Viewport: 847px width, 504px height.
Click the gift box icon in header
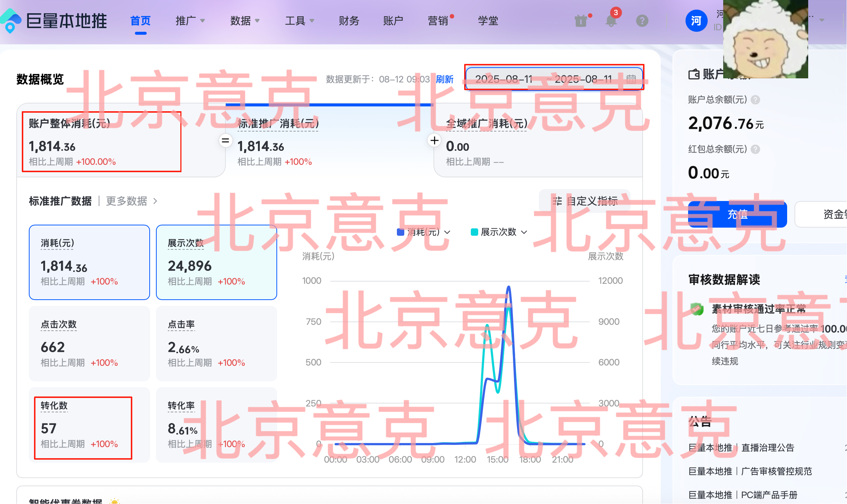[x=581, y=21]
